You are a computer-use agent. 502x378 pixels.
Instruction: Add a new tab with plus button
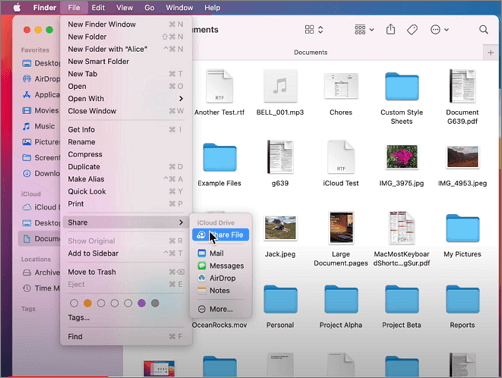[490, 53]
